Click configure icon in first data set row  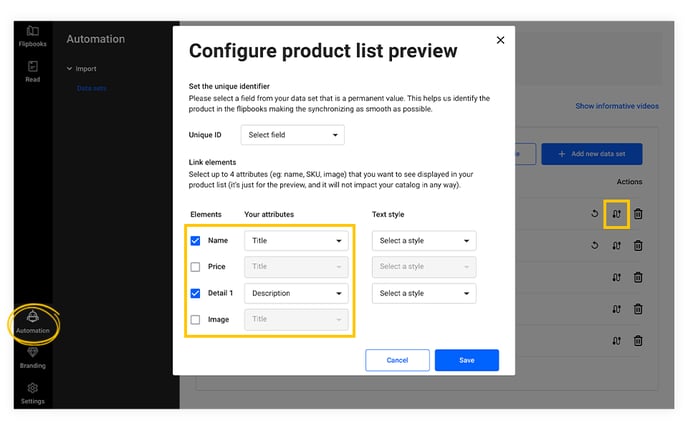(616, 214)
